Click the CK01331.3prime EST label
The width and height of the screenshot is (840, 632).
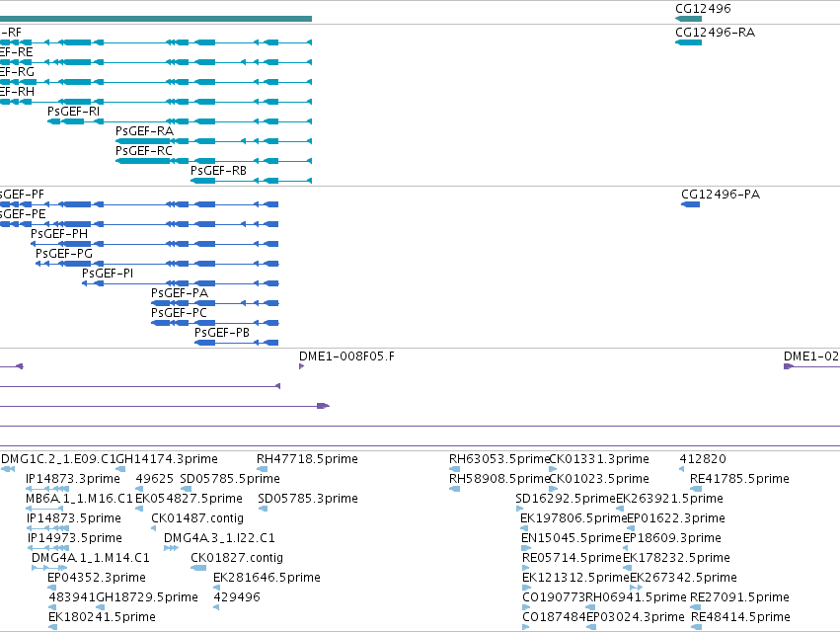(x=599, y=459)
